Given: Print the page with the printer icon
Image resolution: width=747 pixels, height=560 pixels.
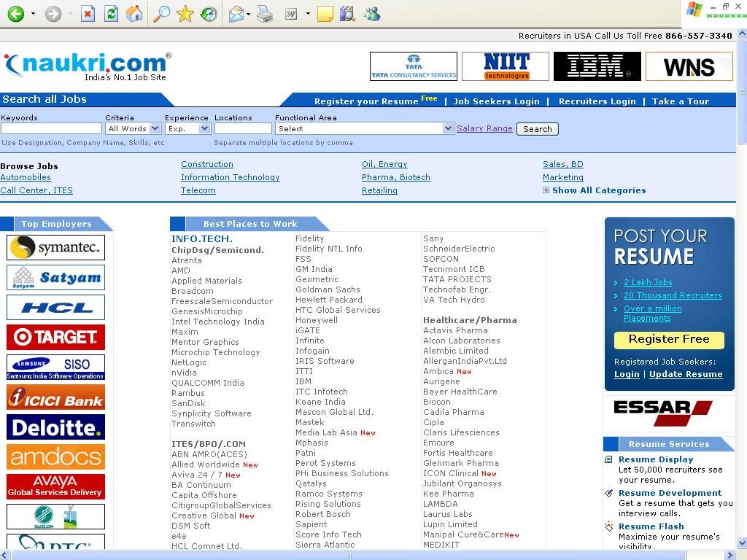Looking at the screenshot, I should [265, 14].
